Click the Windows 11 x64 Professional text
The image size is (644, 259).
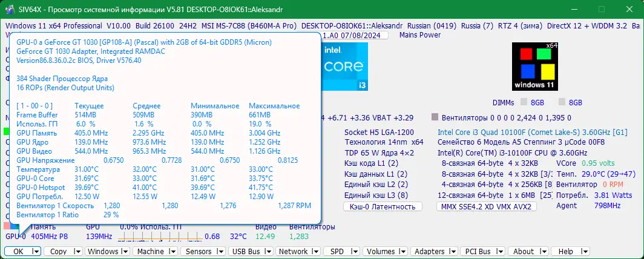coord(54,26)
